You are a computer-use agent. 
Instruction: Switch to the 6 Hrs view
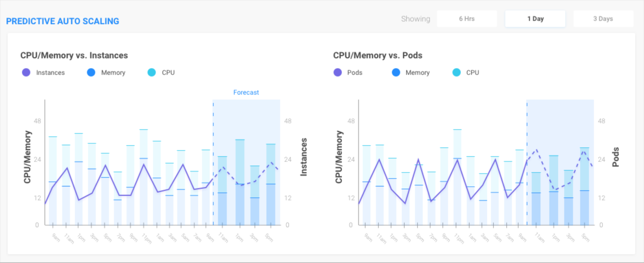click(x=467, y=19)
